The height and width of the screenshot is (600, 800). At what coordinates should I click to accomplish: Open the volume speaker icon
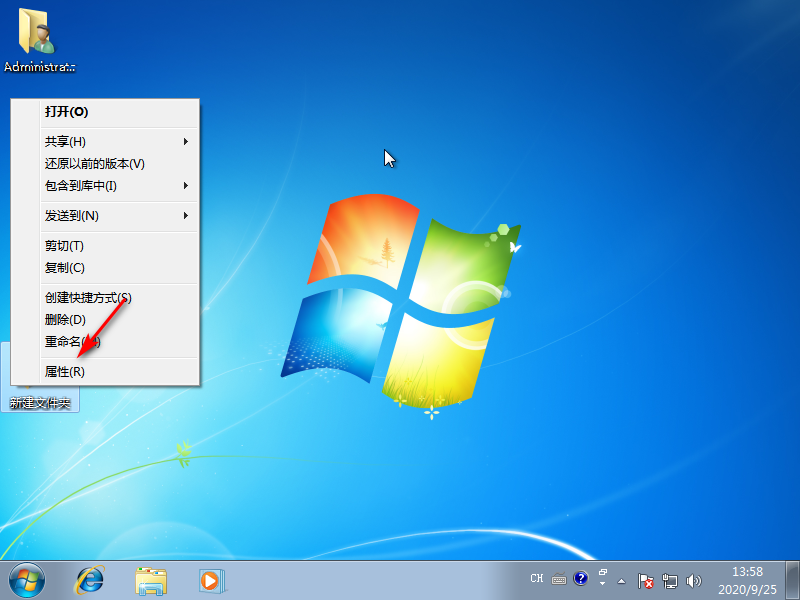point(694,580)
